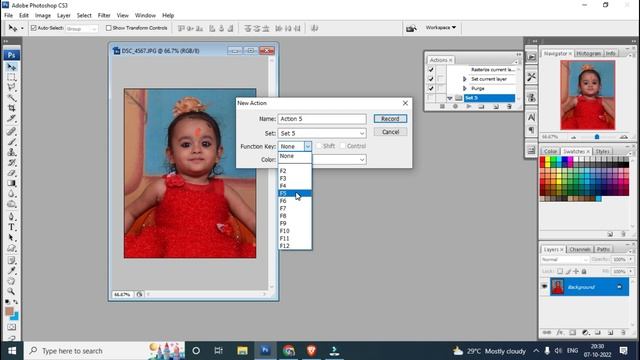Select the Brush tool
Image resolution: width=640 pixels, height=360 pixels.
click(x=11, y=142)
